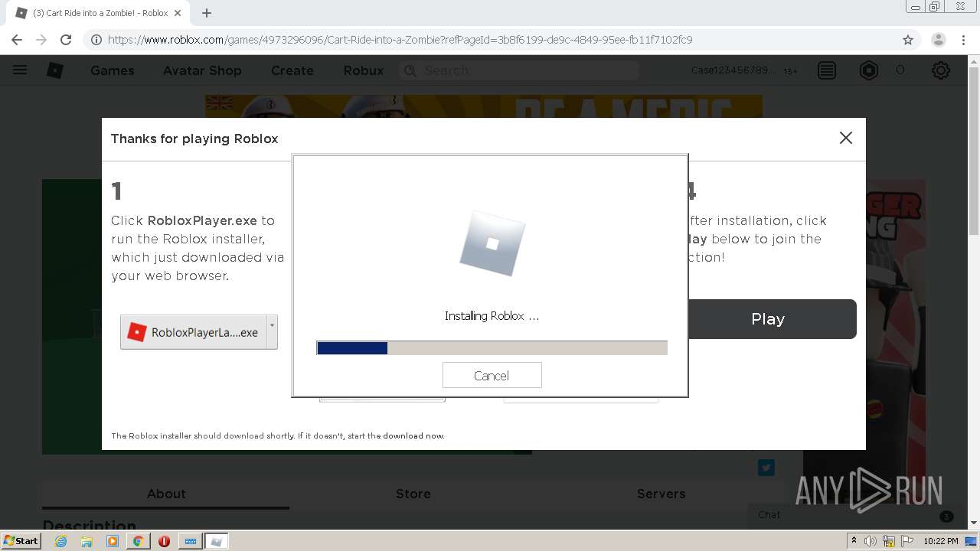Screen dimensions: 980x551
Task: Reload the current page
Action: point(66,40)
